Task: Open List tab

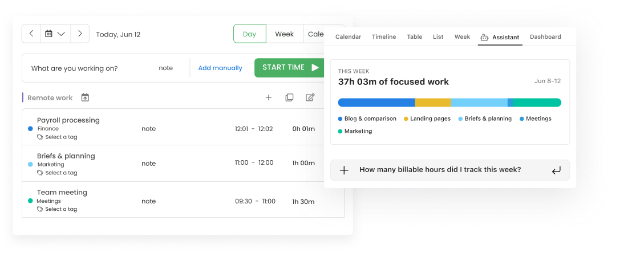Action: [x=438, y=37]
